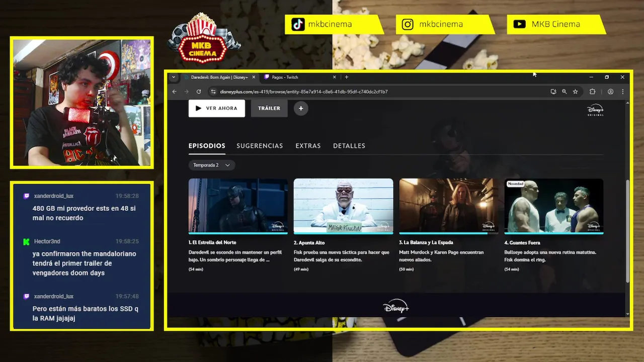
Task: Click the YouTube MKB Cinema banner
Action: pos(556,24)
